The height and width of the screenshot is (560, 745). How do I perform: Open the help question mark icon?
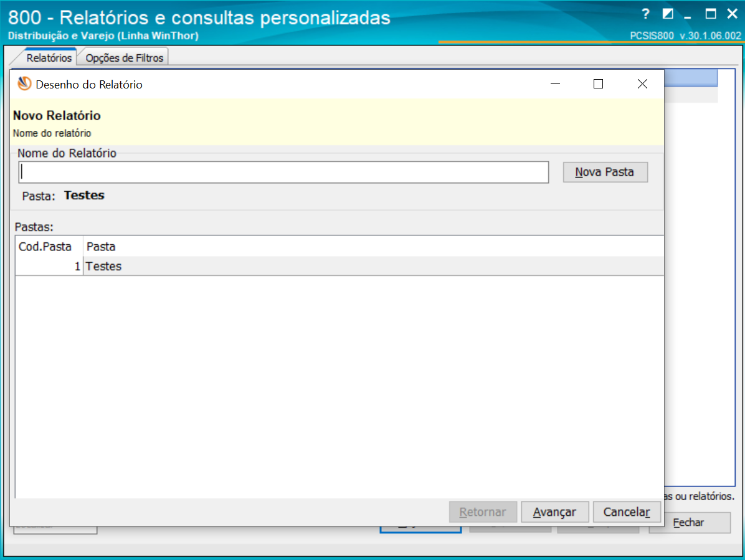(x=645, y=14)
